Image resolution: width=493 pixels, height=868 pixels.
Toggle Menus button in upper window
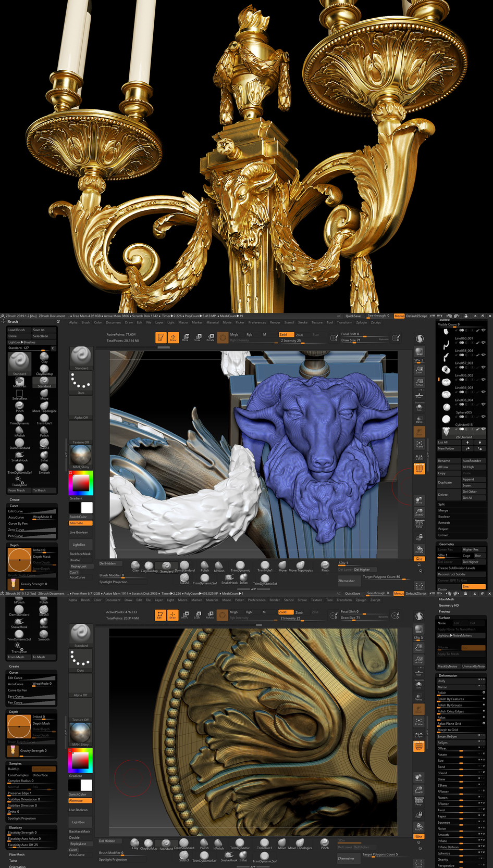(399, 316)
